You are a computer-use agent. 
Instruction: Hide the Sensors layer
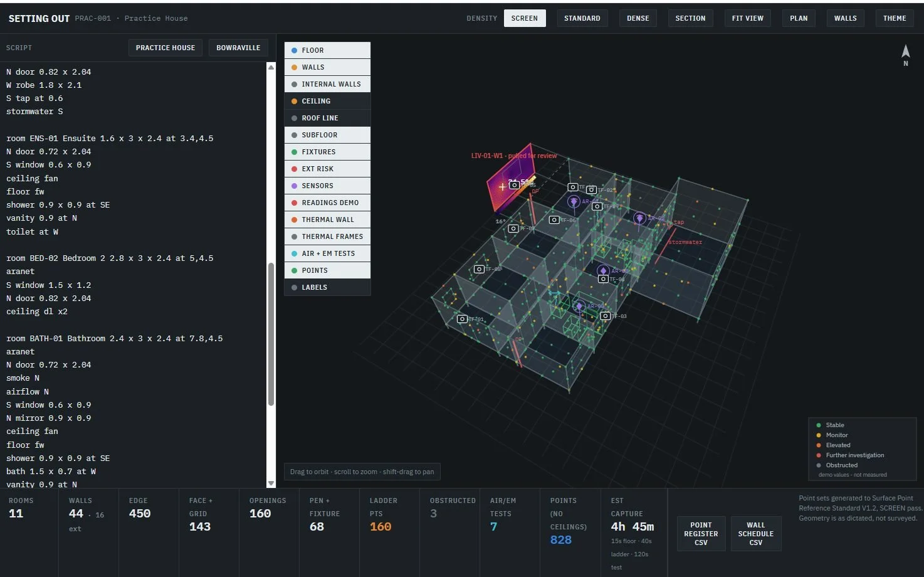327,186
